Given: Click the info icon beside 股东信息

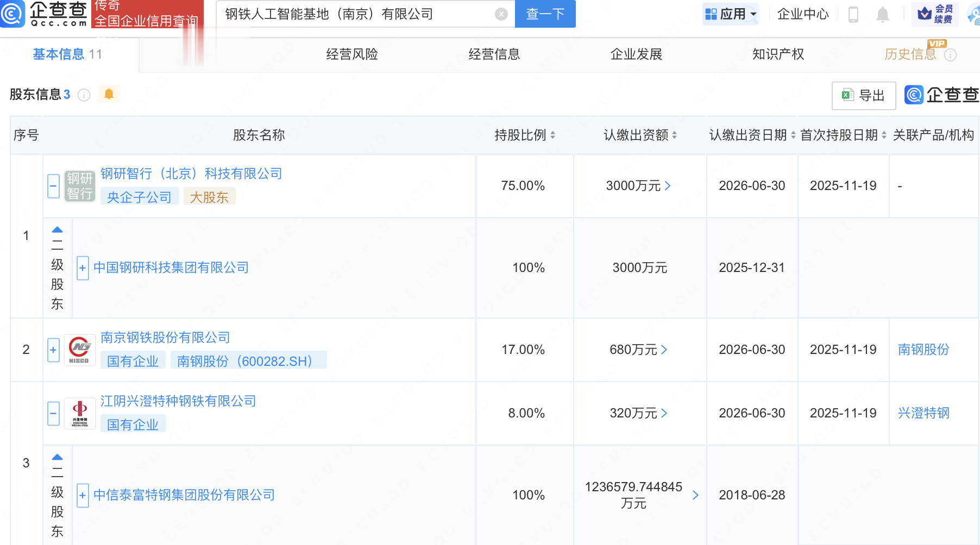Looking at the screenshot, I should point(84,95).
